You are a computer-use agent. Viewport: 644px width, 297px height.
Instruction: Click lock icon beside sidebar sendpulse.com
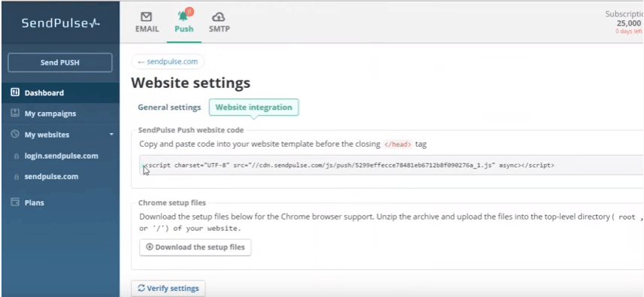(x=17, y=177)
